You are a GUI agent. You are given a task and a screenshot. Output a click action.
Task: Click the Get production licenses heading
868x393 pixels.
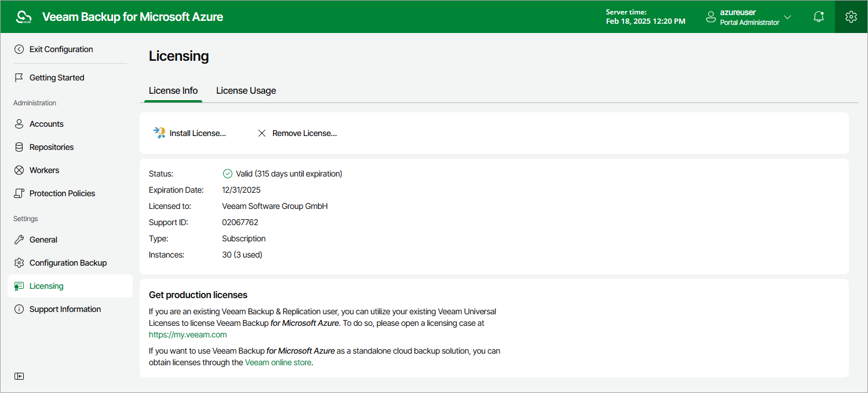pos(198,295)
